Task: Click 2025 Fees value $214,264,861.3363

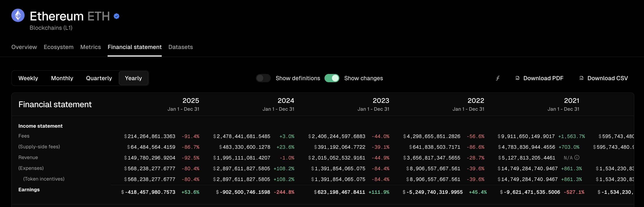Action: 150,136
